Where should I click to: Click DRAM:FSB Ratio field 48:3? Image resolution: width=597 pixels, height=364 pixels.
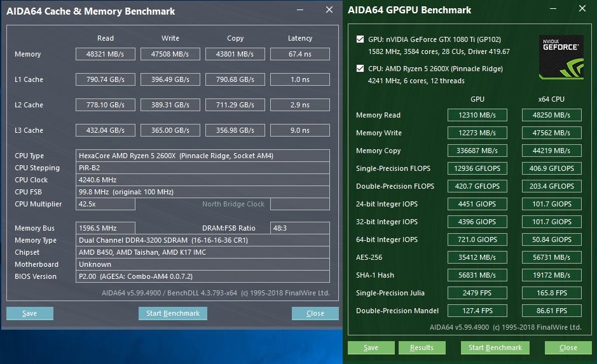(300, 228)
